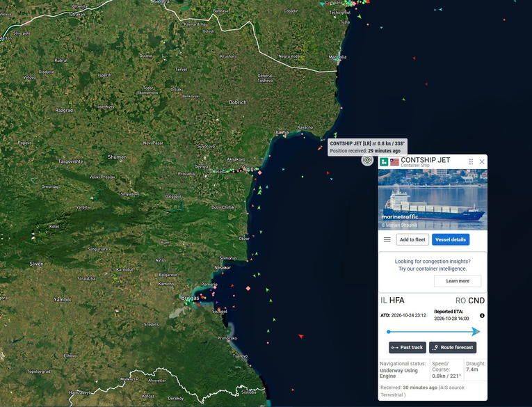
Task: Click the voyage progress arrow line
Action: [433, 332]
